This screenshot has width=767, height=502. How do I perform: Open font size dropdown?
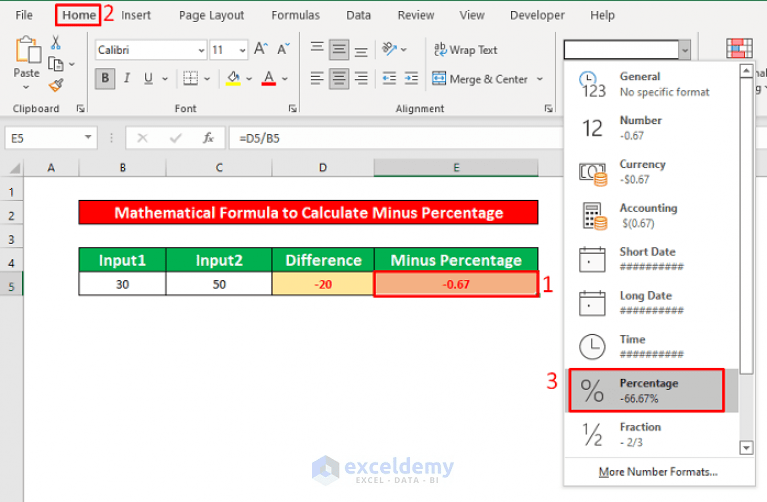click(242, 50)
